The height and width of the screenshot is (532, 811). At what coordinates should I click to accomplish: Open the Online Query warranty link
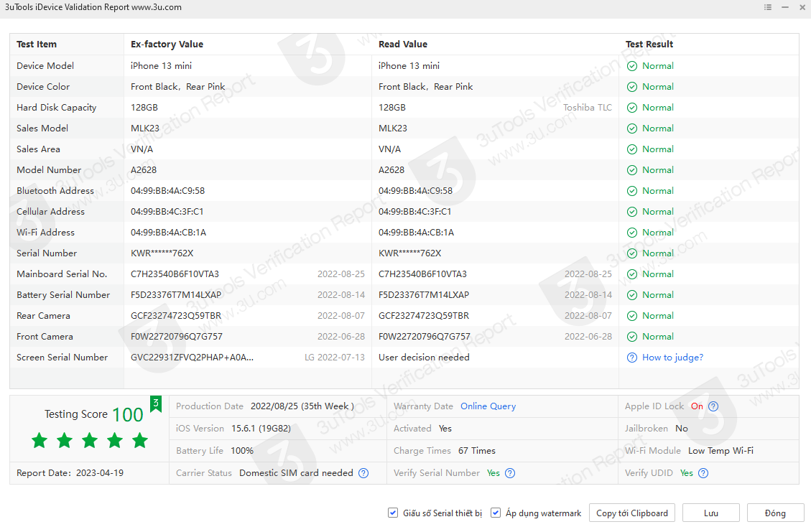[488, 406]
